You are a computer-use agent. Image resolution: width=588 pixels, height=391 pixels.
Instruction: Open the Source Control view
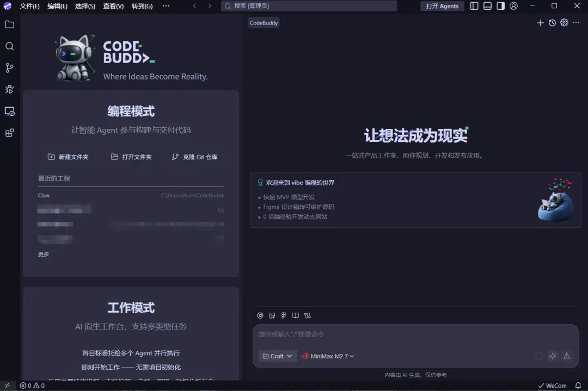click(x=10, y=68)
